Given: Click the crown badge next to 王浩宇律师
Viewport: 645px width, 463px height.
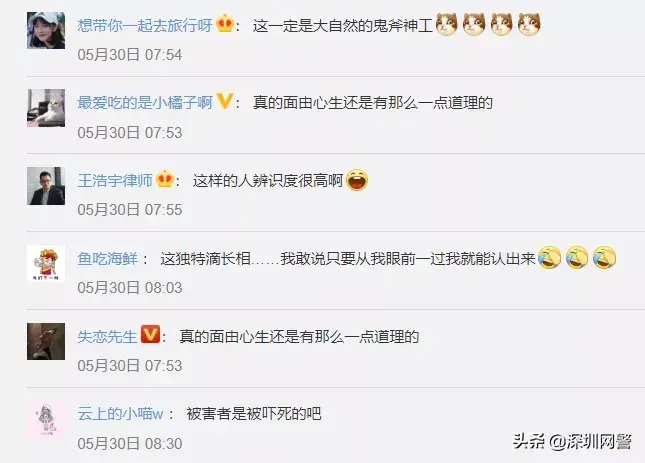Looking at the screenshot, I should (165, 179).
